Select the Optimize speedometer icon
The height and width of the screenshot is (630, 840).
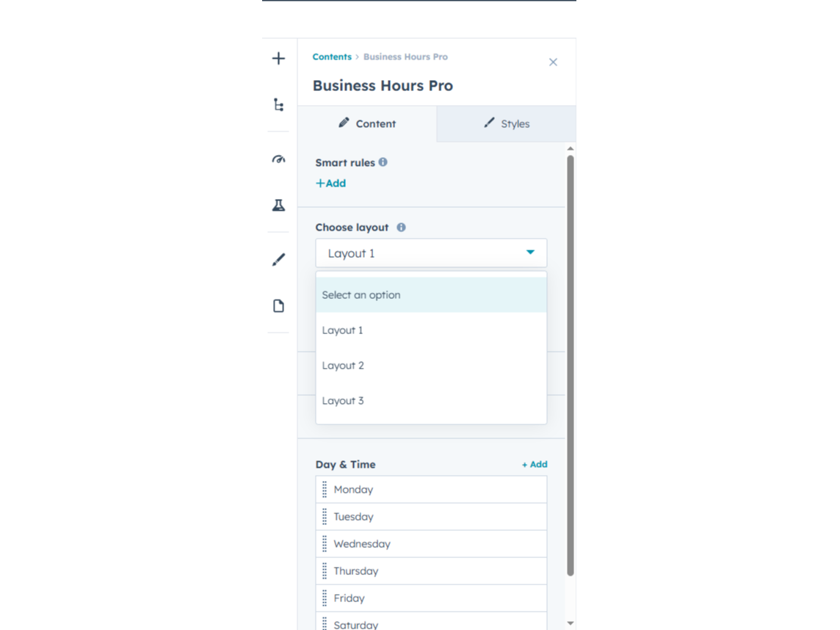pos(279,159)
